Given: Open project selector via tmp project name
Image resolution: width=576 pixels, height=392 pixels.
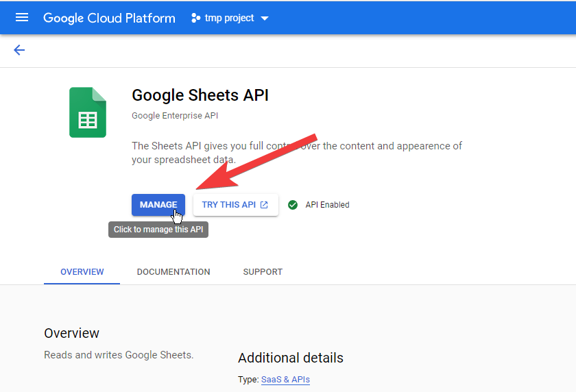Looking at the screenshot, I should 229,18.
